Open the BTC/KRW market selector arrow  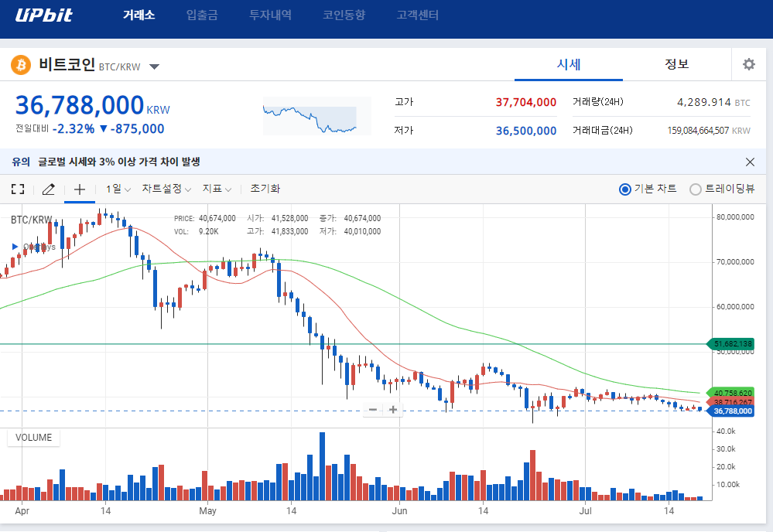click(154, 66)
